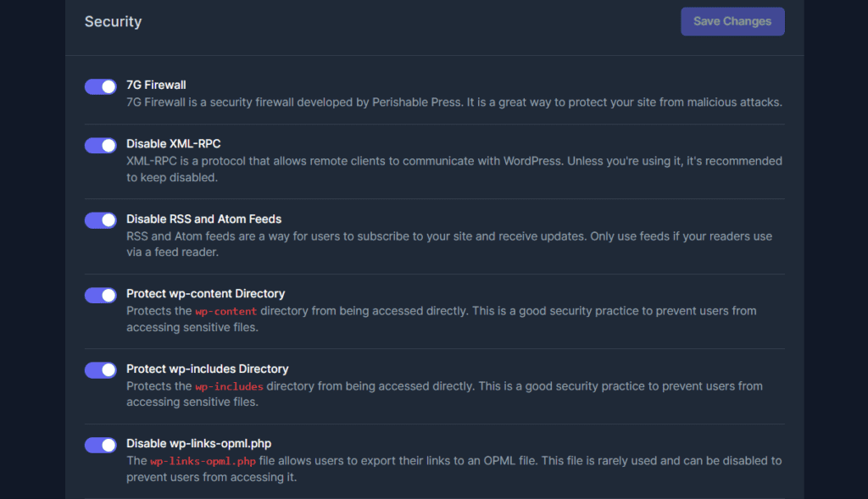This screenshot has height=499, width=868.
Task: Turn off the Disable XML-RPC switch
Action: (x=100, y=145)
